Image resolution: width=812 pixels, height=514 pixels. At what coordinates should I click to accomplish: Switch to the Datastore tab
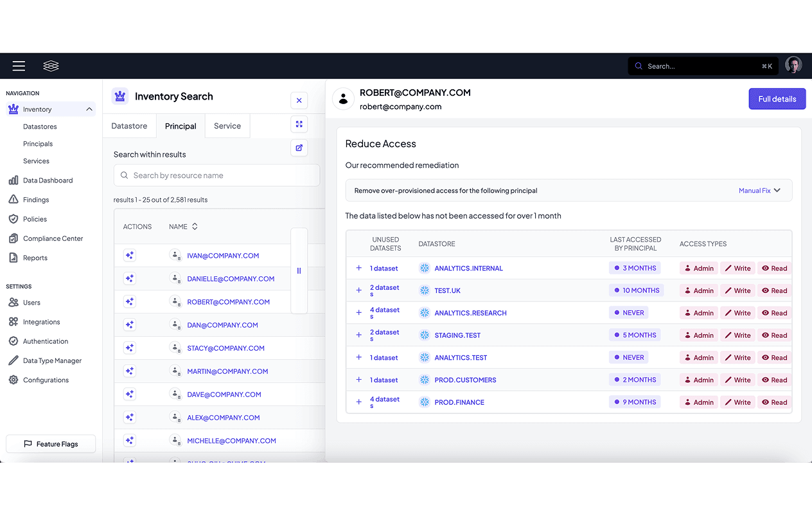point(129,126)
